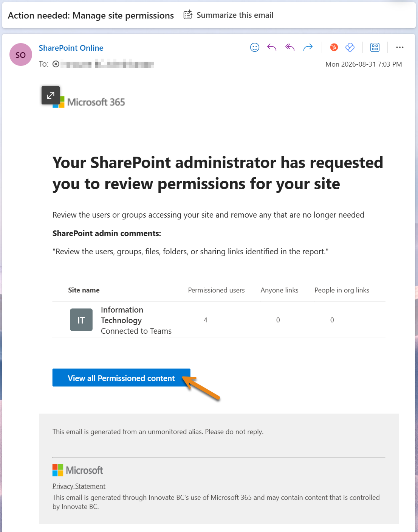The height and width of the screenshot is (532, 418).
Task: Click the Information Technology site name
Action: point(122,315)
